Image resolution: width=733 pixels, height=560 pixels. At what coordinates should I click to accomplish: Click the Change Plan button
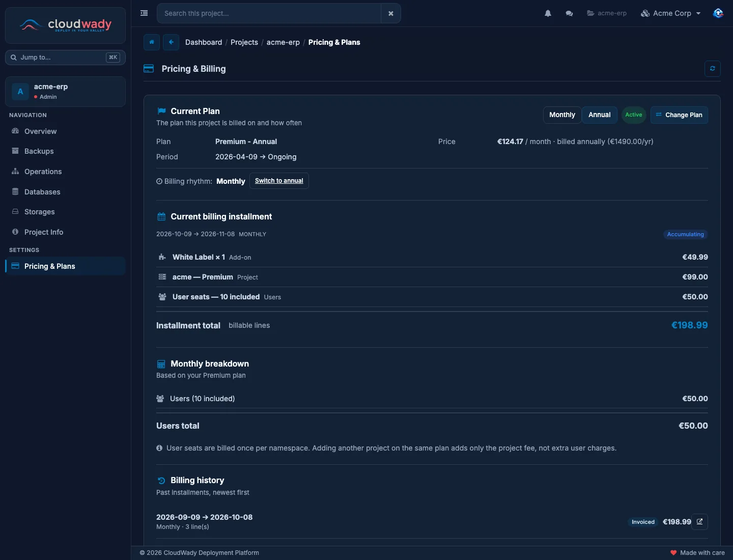(679, 115)
